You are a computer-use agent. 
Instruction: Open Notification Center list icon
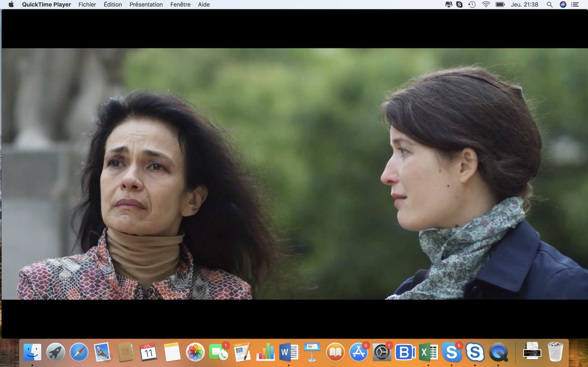[x=575, y=4]
